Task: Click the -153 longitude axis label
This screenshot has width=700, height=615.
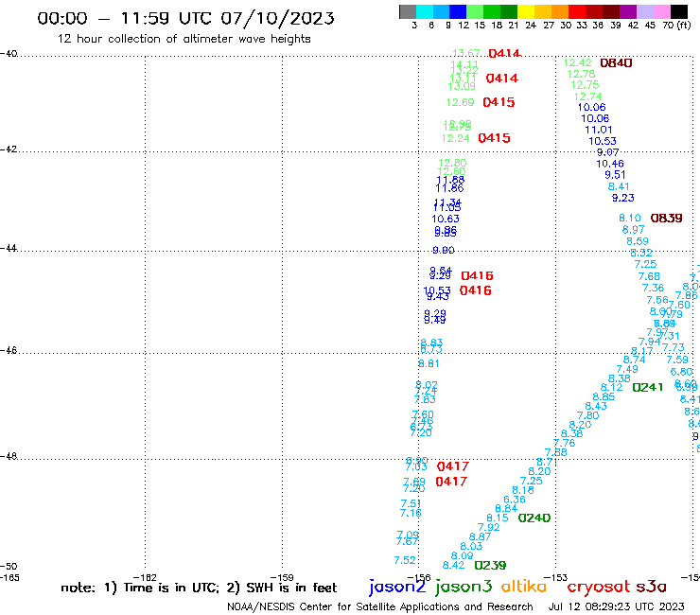Action: [556, 577]
